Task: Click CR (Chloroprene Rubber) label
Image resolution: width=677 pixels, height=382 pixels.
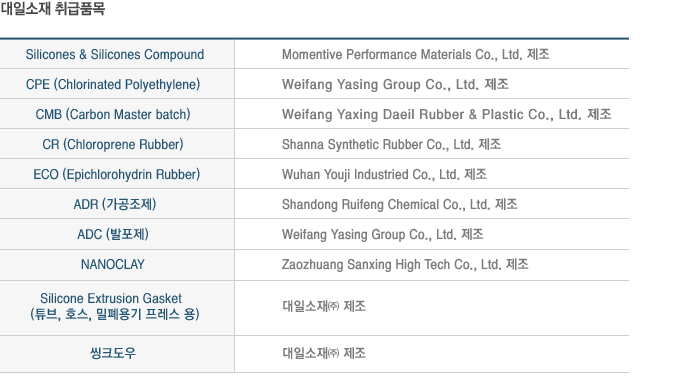Action: 113,145
